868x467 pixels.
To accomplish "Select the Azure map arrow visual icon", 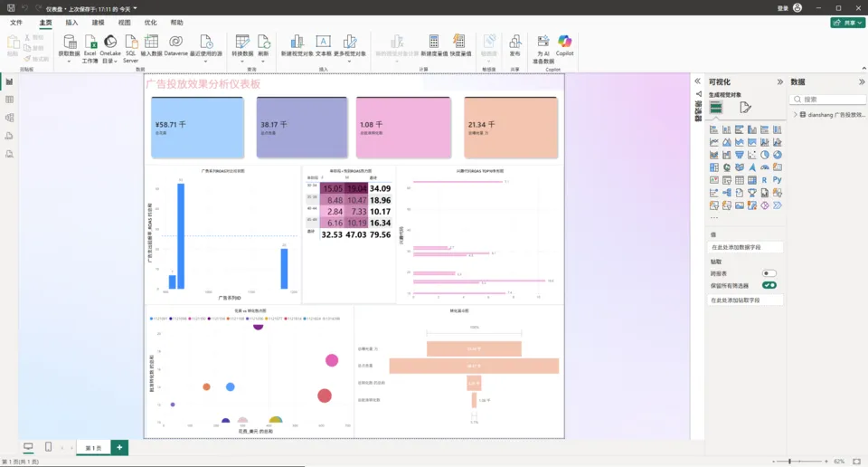I will tap(751, 167).
